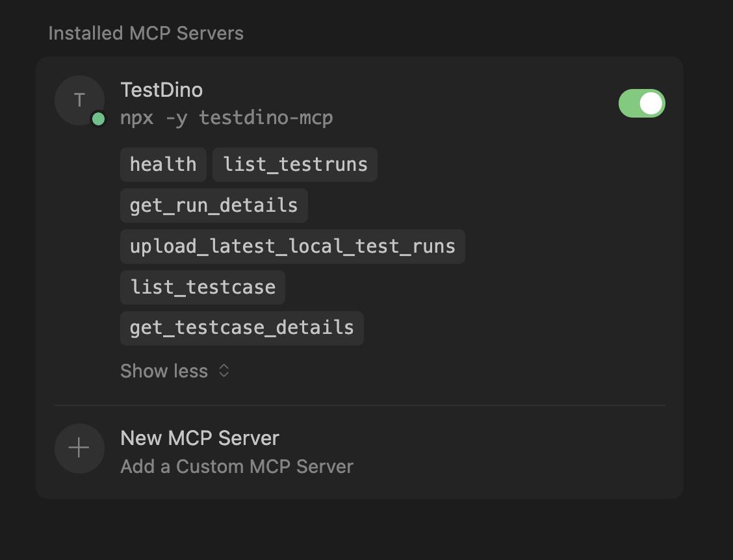Click the empty card area beside get_run_details
This screenshot has height=560, width=733.
point(487,205)
